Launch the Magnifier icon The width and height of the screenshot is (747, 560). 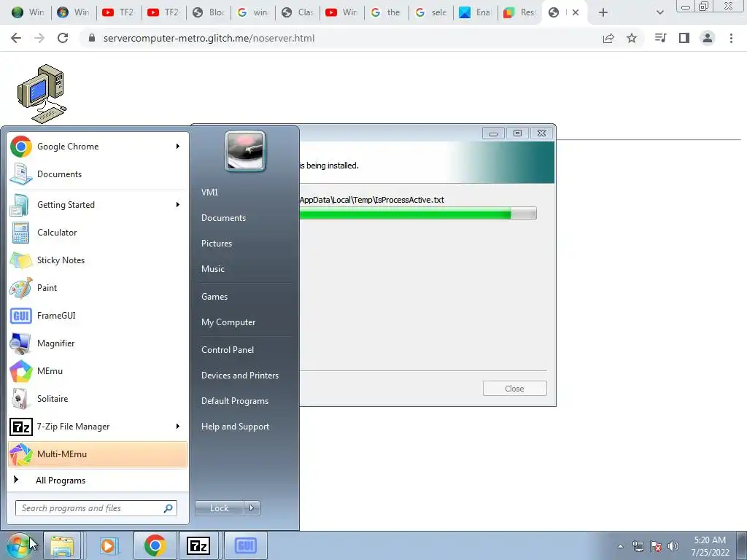tap(21, 343)
